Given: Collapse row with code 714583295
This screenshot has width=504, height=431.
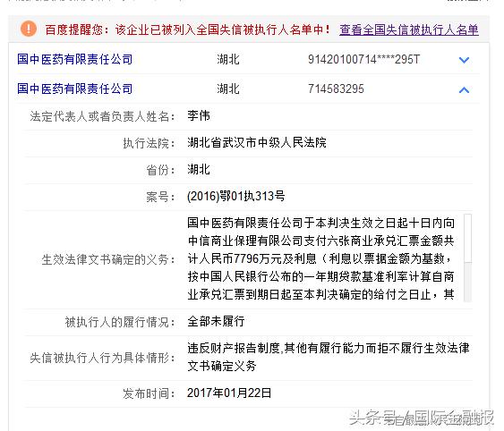Looking at the screenshot, I should (464, 90).
